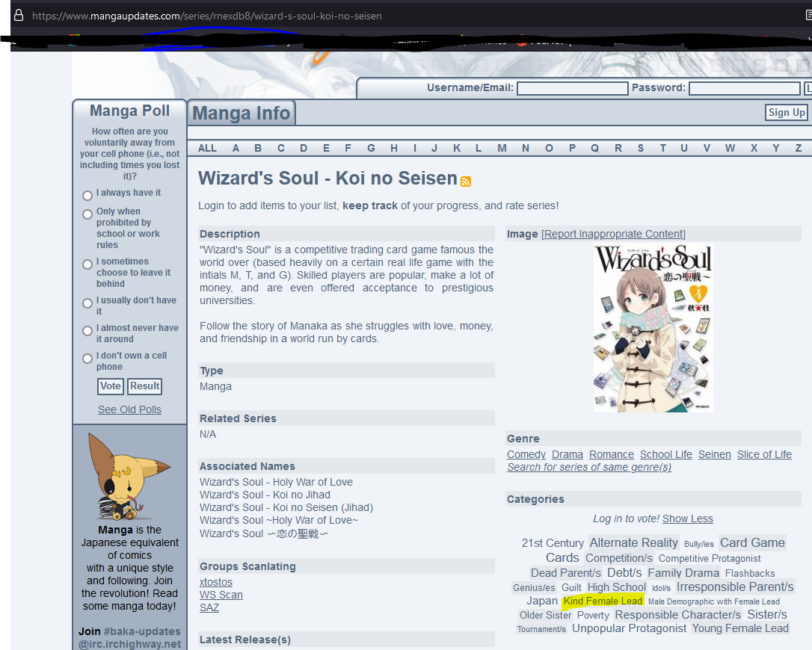
Task: Open the Poverty category tag
Action: (593, 616)
